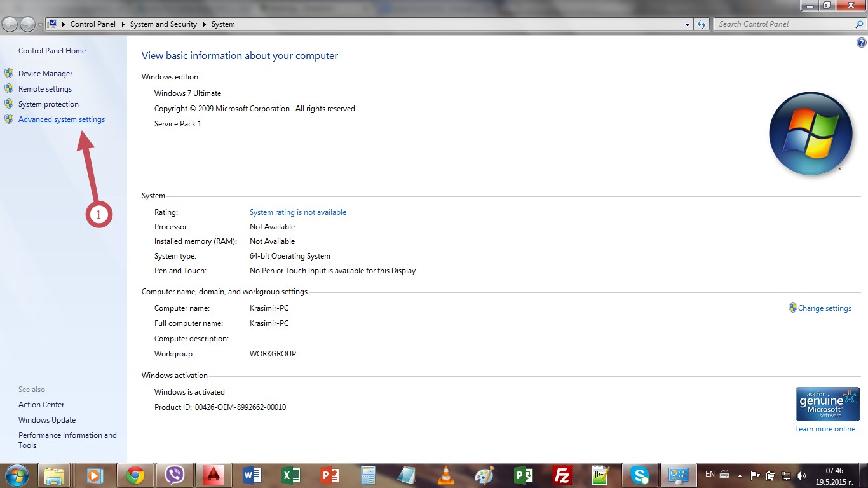Click shield icon beside Device Manager
Viewport: 868px width, 488px height.
click(9, 73)
